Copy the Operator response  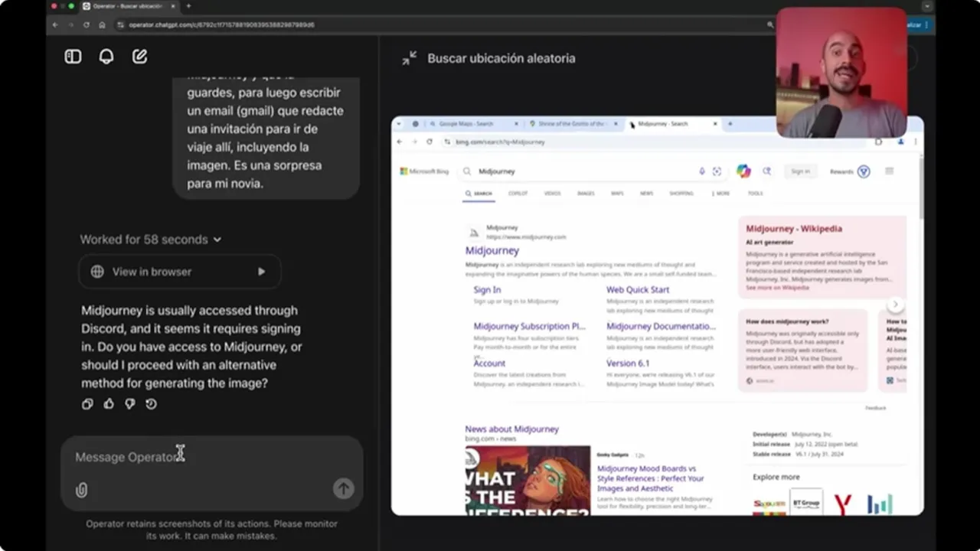(87, 404)
